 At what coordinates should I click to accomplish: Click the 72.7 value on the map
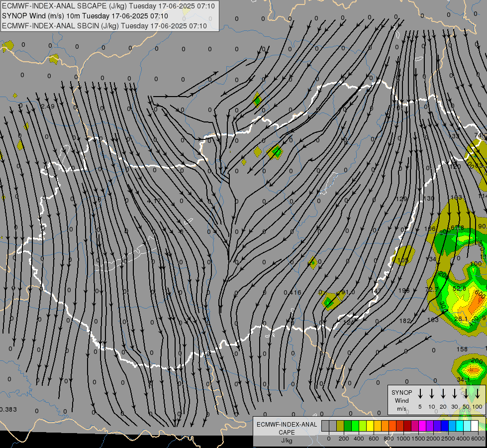click(432, 290)
